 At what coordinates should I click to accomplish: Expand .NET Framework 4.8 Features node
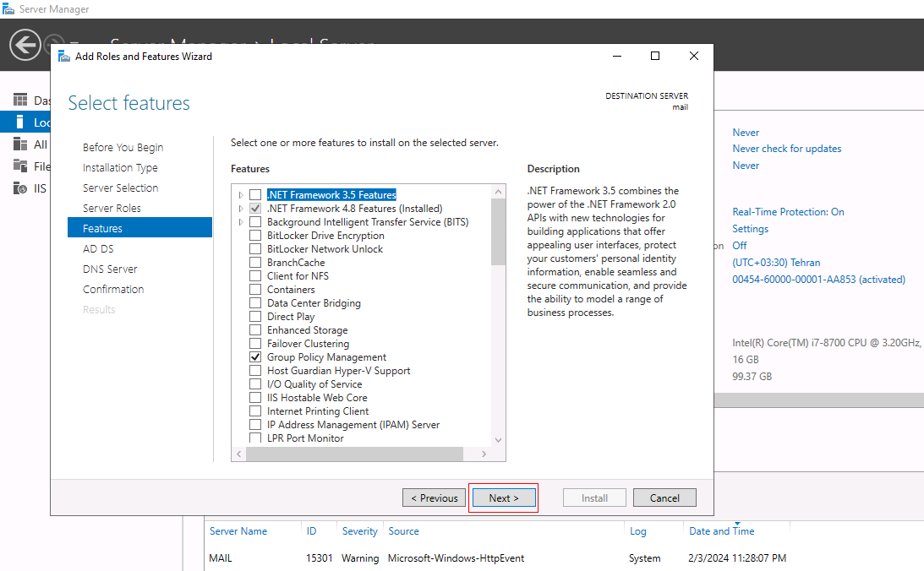click(240, 209)
